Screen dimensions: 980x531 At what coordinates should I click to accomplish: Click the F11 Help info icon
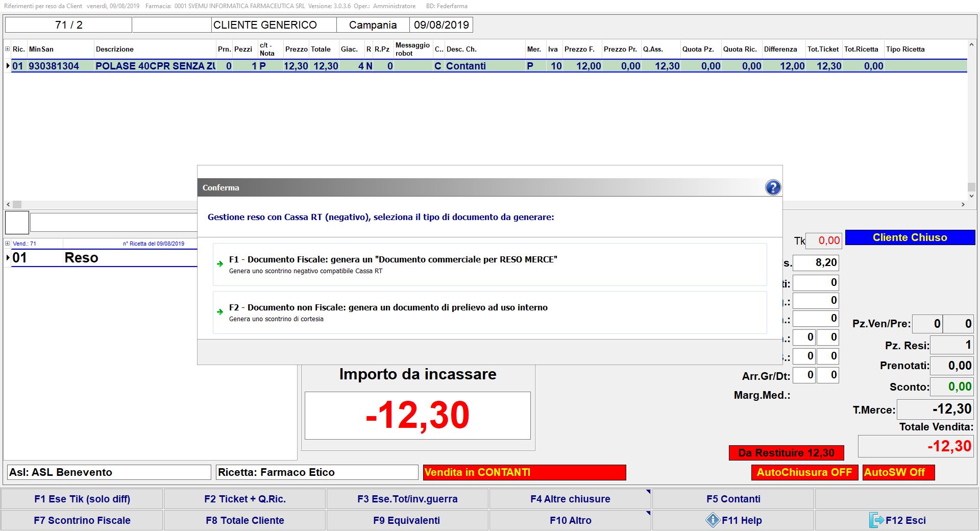712,520
